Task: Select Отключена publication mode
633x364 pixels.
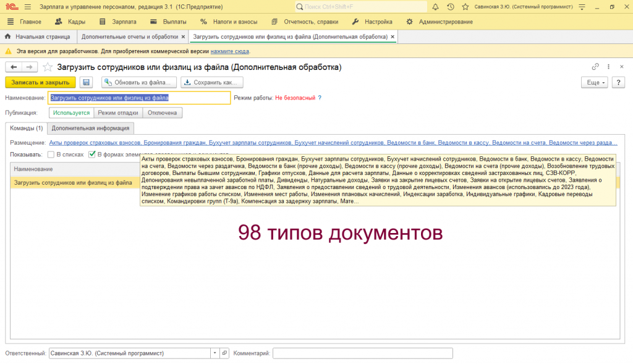Action: 163,113
